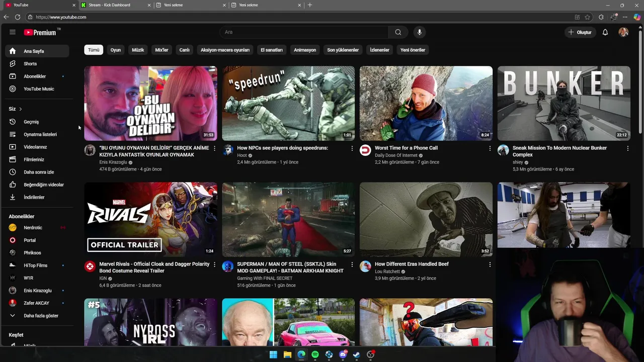Play the speedrun NPC video thumbnail
The width and height of the screenshot is (644, 362).
point(288,103)
